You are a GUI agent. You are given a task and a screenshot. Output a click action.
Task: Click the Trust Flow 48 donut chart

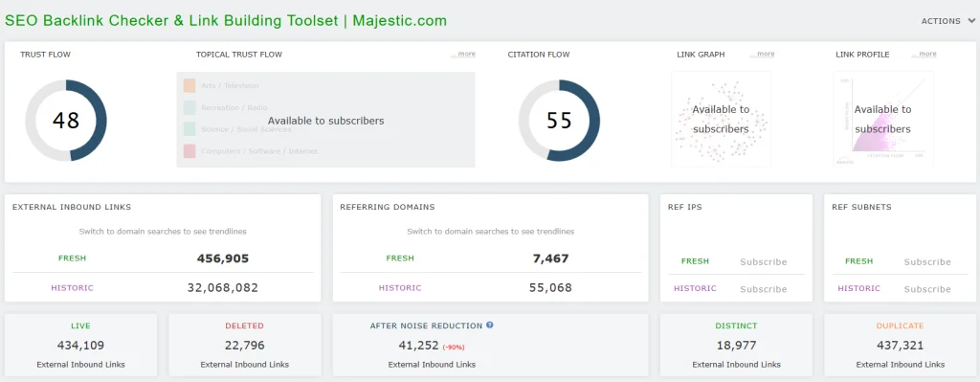point(66,120)
